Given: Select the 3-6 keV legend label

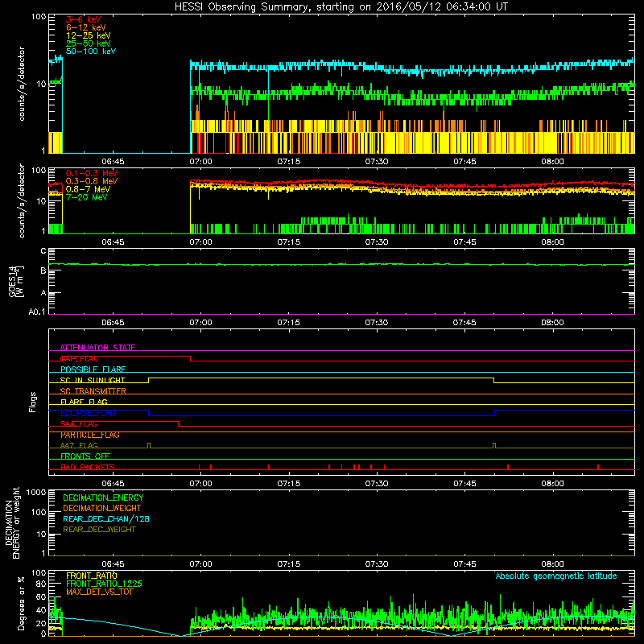Looking at the screenshot, I should (x=84, y=19).
